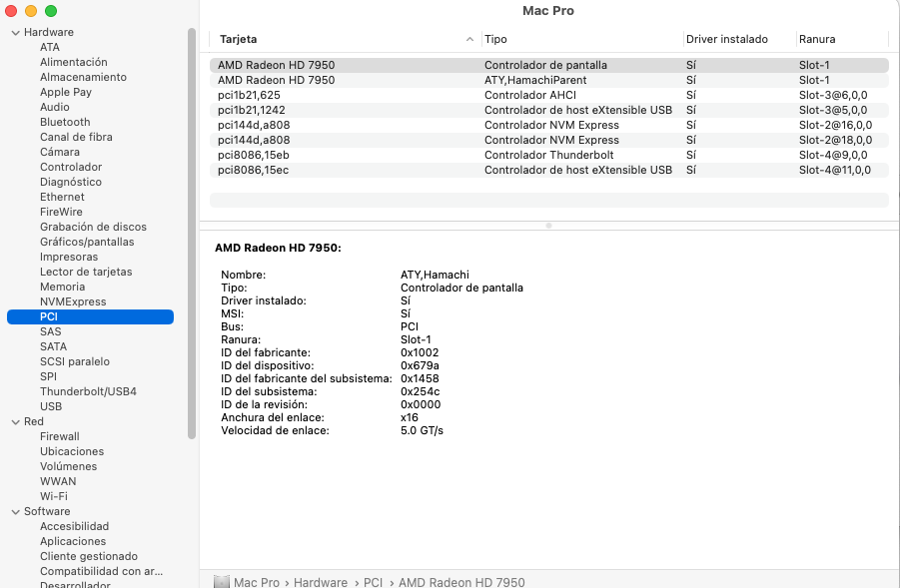Image resolution: width=900 pixels, height=588 pixels.
Task: Click Hardware in path bar
Action: (321, 582)
